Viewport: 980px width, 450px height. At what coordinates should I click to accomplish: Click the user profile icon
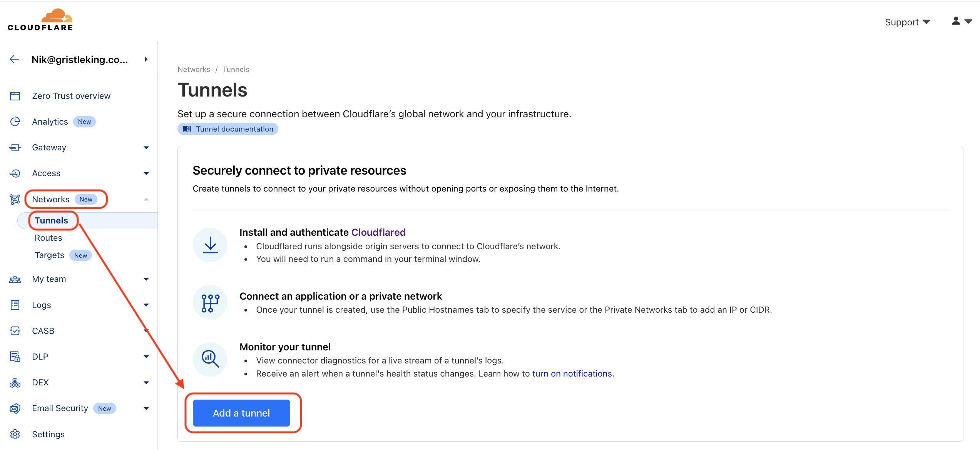(x=956, y=21)
